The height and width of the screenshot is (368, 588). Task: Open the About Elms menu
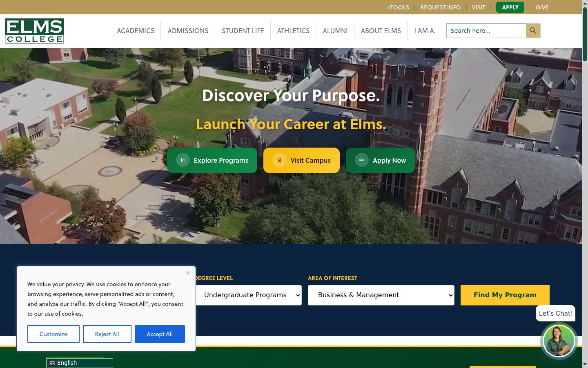click(x=381, y=31)
